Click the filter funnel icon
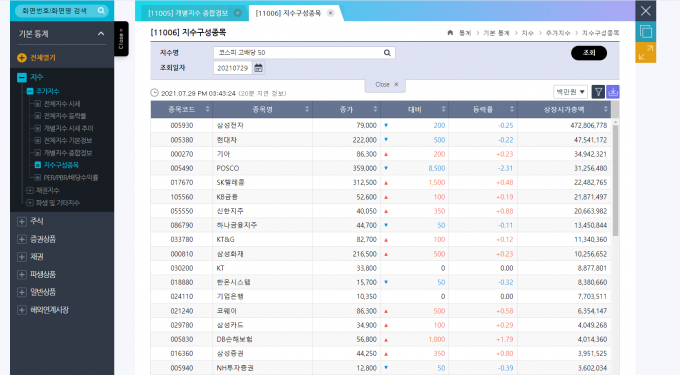This screenshot has width=680, height=375. 598,92
